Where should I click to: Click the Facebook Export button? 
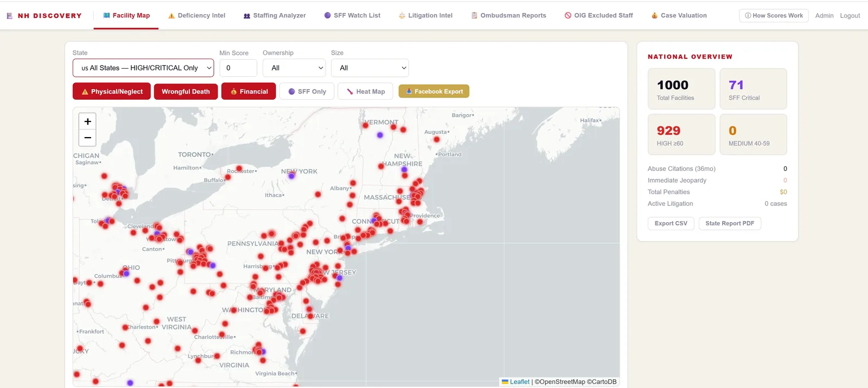point(434,92)
